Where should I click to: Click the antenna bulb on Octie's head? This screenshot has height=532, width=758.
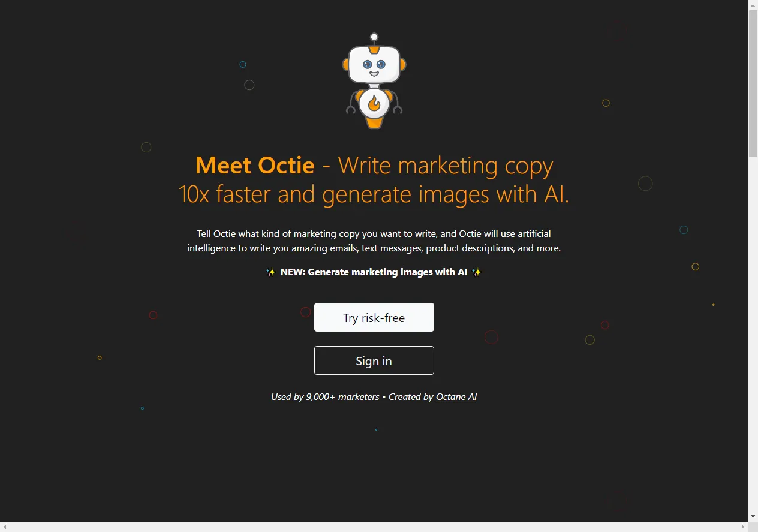374,36
